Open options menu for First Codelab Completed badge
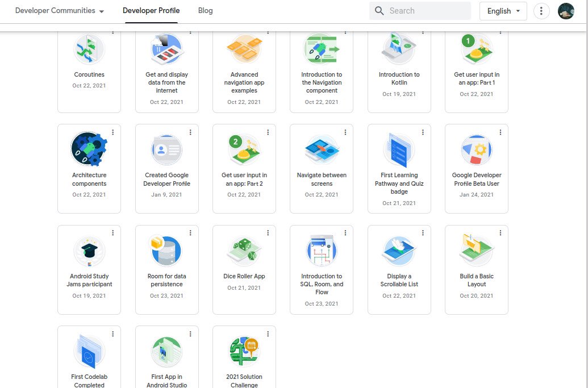This screenshot has height=388, width=588. point(113,333)
